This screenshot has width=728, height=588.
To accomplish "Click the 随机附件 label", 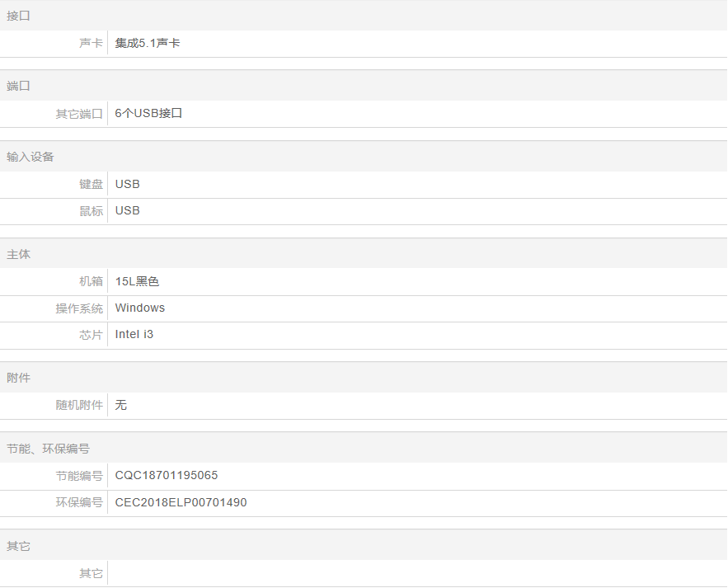I will coord(79,405).
